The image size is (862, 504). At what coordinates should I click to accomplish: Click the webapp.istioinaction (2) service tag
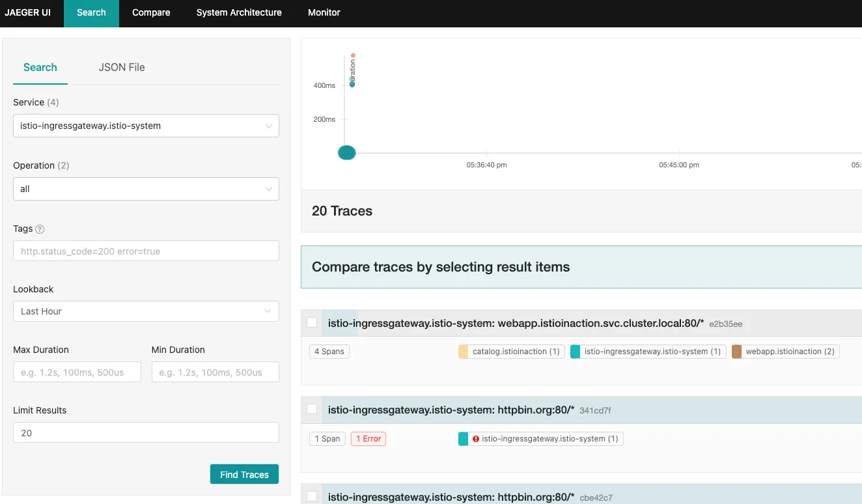coord(786,352)
